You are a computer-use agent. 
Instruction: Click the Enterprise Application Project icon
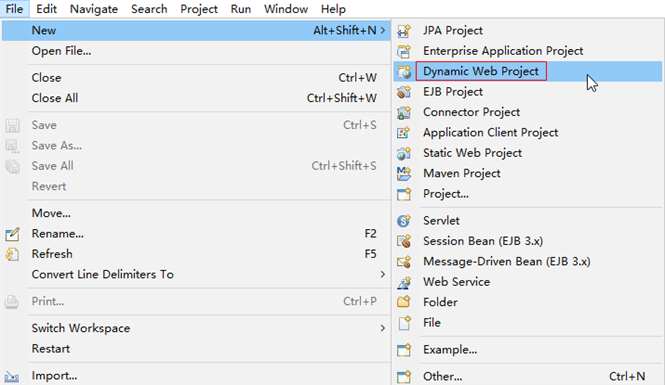[404, 51]
